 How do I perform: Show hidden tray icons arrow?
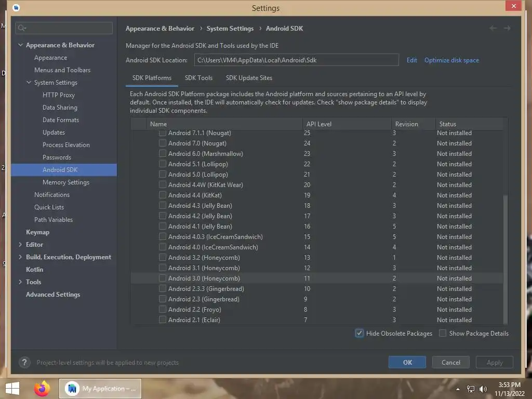[458, 389]
